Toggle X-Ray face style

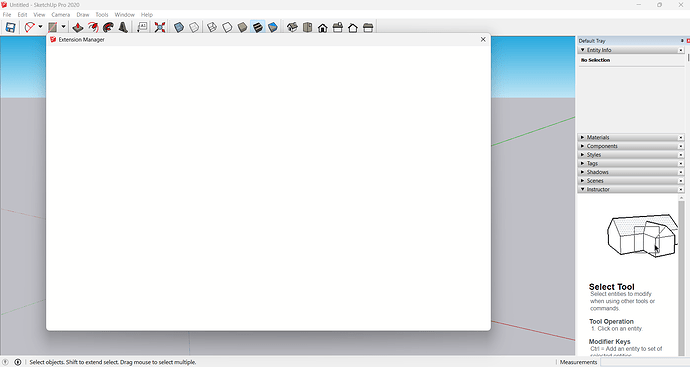(x=179, y=27)
